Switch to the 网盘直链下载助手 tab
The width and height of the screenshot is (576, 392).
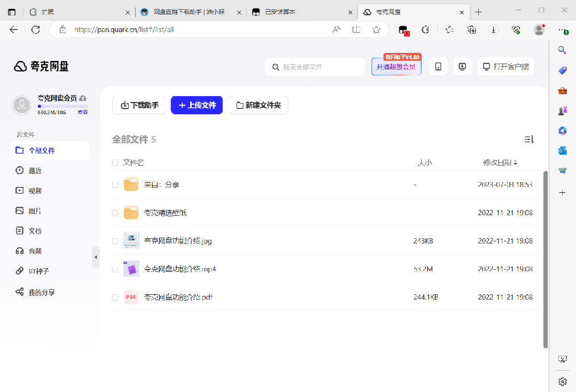[x=191, y=12]
